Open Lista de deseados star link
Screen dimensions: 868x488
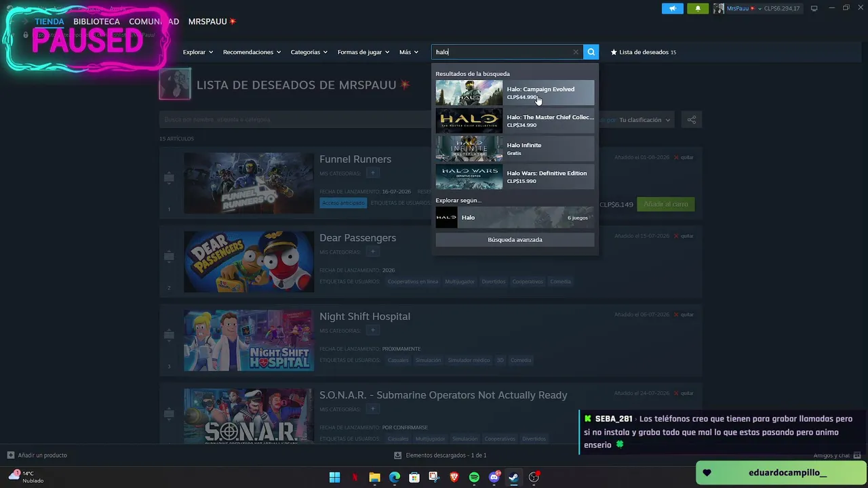pyautogui.click(x=644, y=52)
